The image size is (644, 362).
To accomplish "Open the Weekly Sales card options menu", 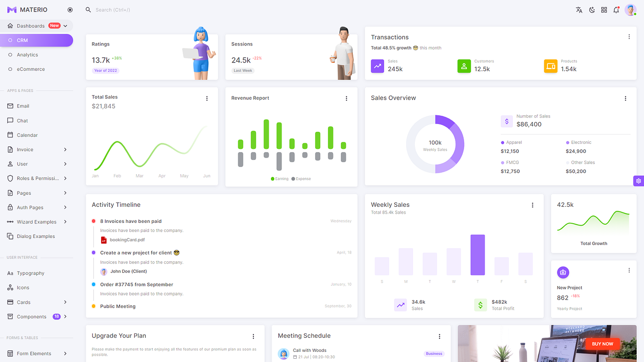I will pyautogui.click(x=533, y=205).
